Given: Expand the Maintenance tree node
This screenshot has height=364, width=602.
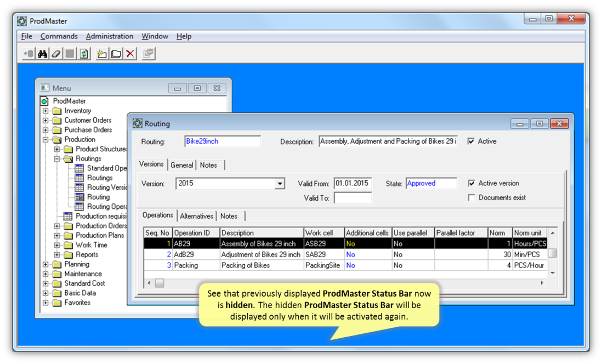Looking at the screenshot, I should [x=46, y=274].
